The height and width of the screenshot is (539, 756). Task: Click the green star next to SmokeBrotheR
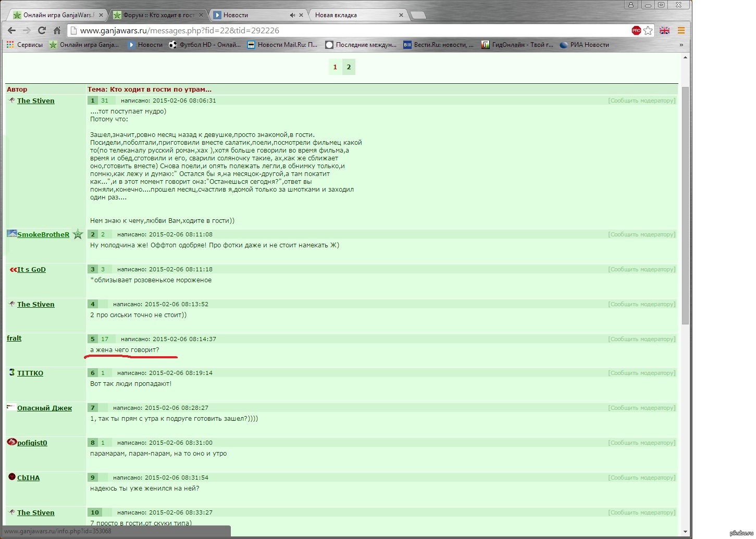pos(78,234)
